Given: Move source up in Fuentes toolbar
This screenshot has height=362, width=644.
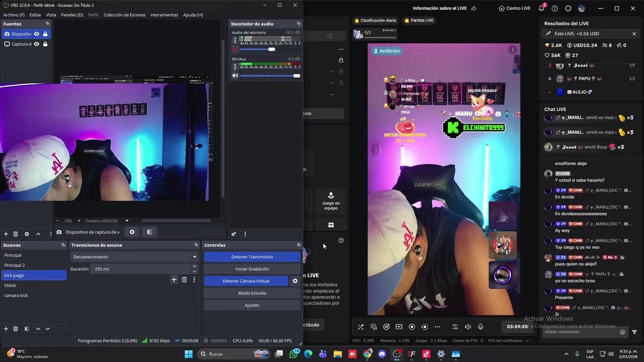Looking at the screenshot, I should (38, 234).
